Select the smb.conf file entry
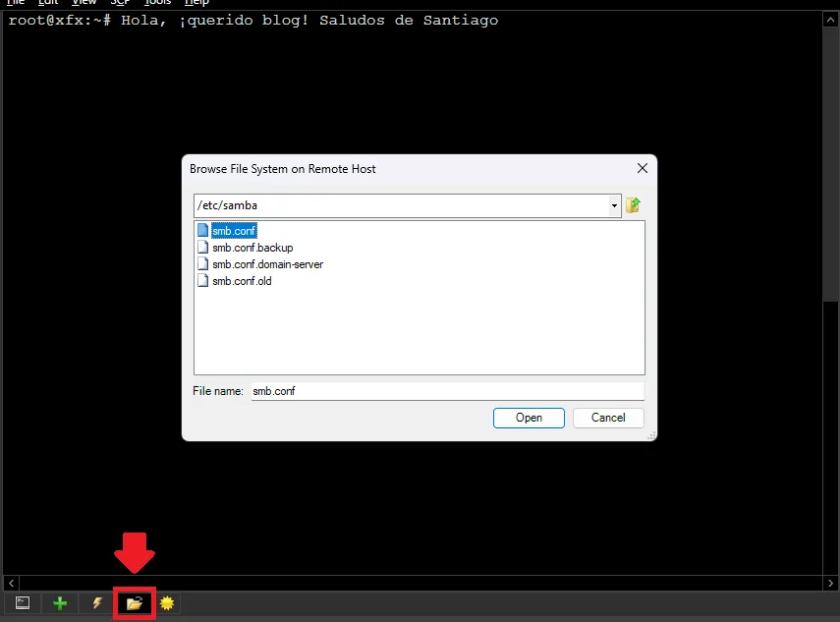 [x=234, y=231]
